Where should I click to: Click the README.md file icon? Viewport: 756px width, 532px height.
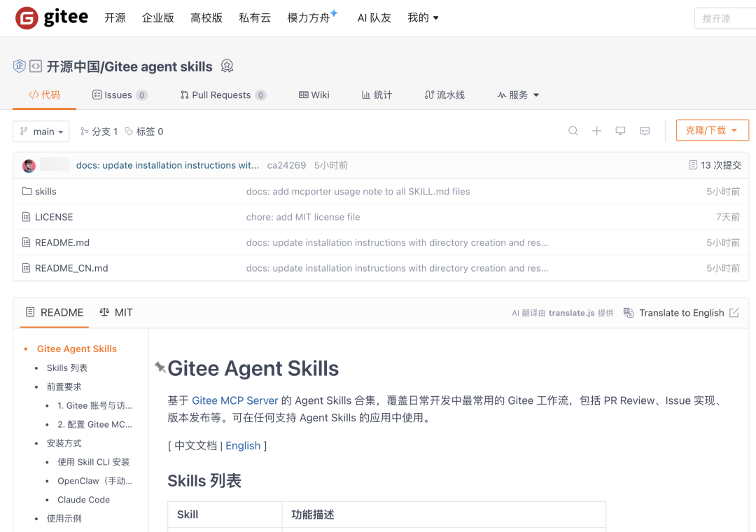point(27,242)
